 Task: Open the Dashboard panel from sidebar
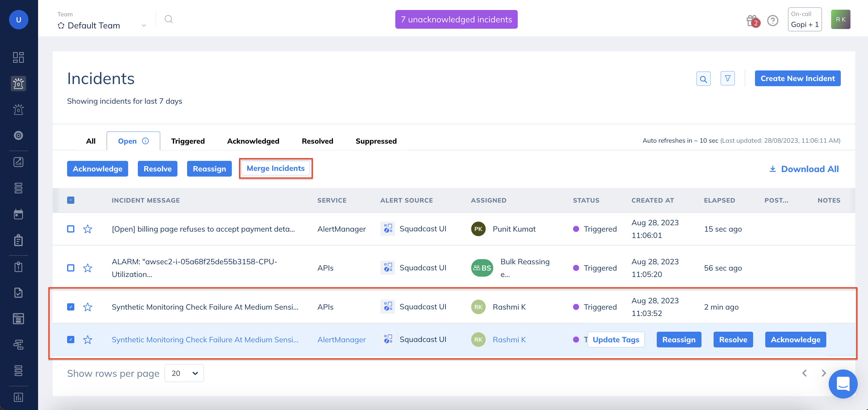click(x=18, y=57)
